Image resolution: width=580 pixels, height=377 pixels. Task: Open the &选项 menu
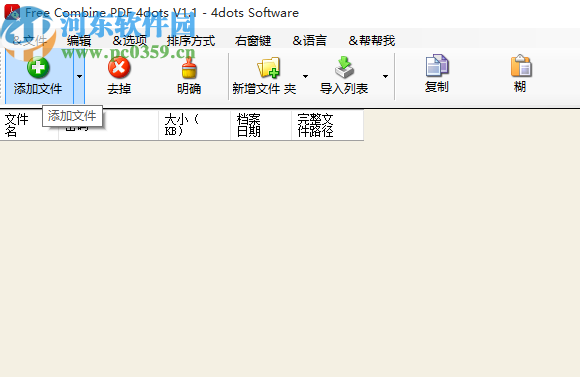pos(129,40)
